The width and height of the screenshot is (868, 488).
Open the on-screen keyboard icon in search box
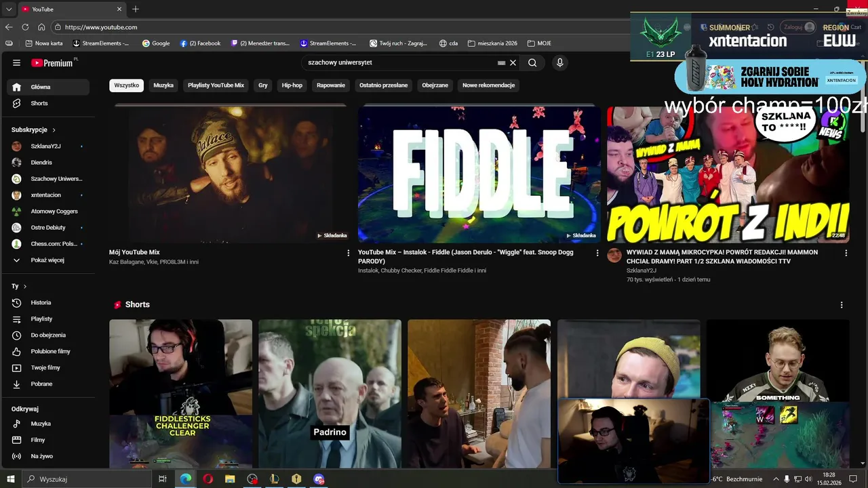[x=501, y=62]
